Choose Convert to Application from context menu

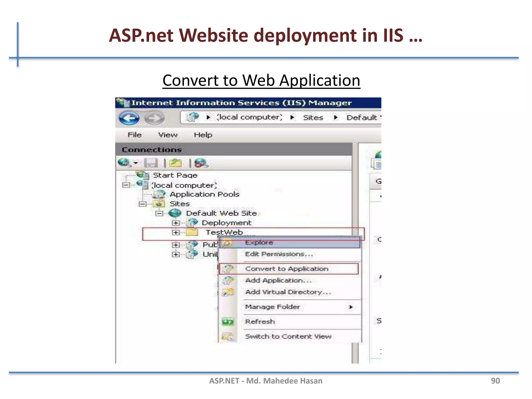(x=287, y=269)
